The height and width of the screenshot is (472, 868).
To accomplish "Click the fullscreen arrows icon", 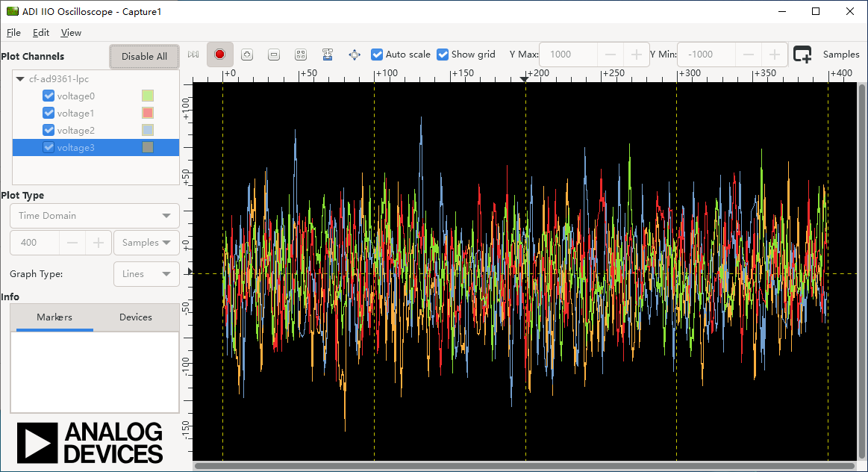I will coord(355,55).
